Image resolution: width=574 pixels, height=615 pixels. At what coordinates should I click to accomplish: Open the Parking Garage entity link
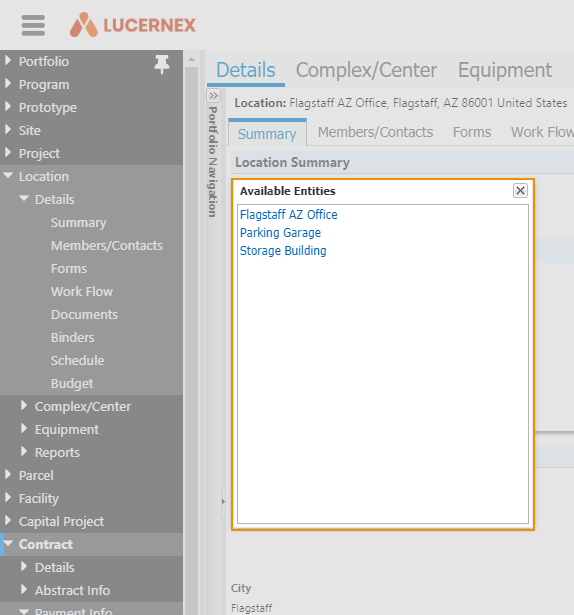[x=281, y=233]
